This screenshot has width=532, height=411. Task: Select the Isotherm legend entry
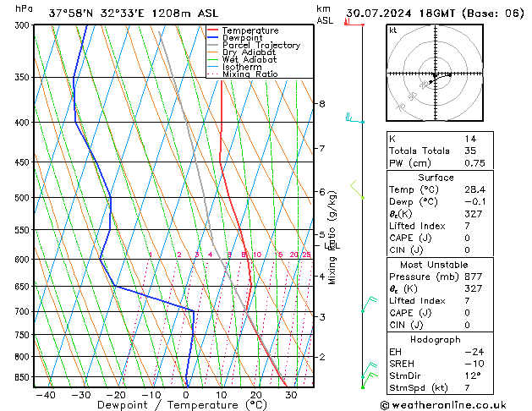(242, 67)
